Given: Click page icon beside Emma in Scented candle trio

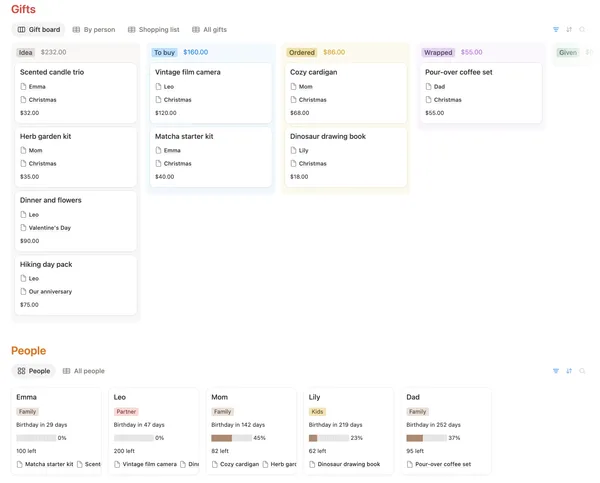Looking at the screenshot, I should tap(23, 86).
